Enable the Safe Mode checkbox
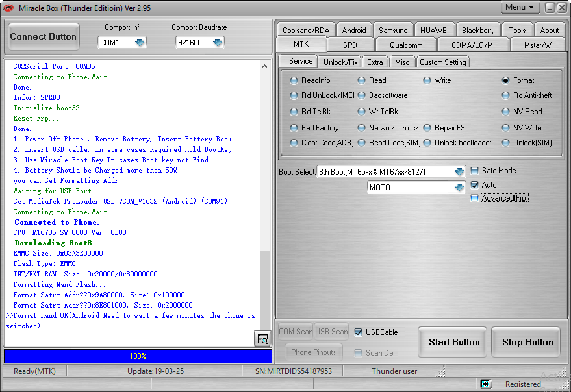This screenshot has height=392, width=571. (x=474, y=171)
